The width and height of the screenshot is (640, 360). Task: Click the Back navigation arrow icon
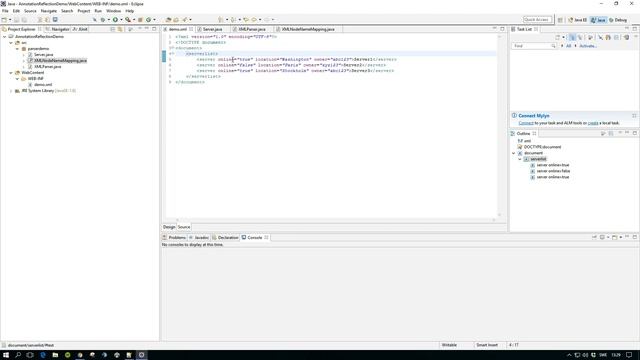[254, 20]
